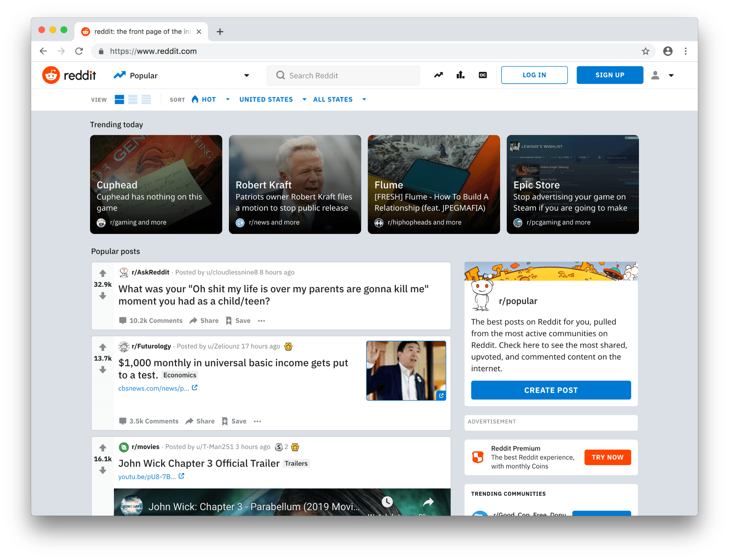Open more options on Futurology post

point(257,422)
